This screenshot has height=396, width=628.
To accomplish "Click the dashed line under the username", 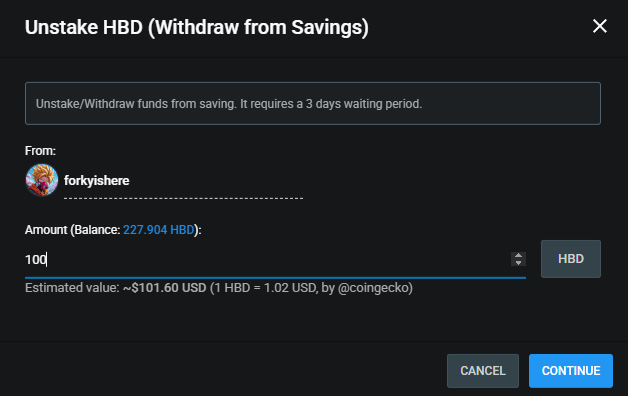I will click(x=183, y=198).
